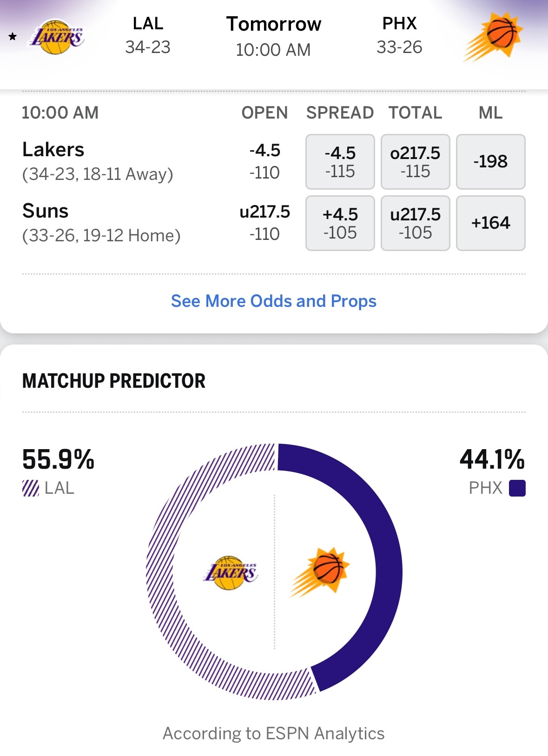This screenshot has width=548, height=756.
Task: Tap the star icon beside the Lakers logo
Action: (x=13, y=37)
